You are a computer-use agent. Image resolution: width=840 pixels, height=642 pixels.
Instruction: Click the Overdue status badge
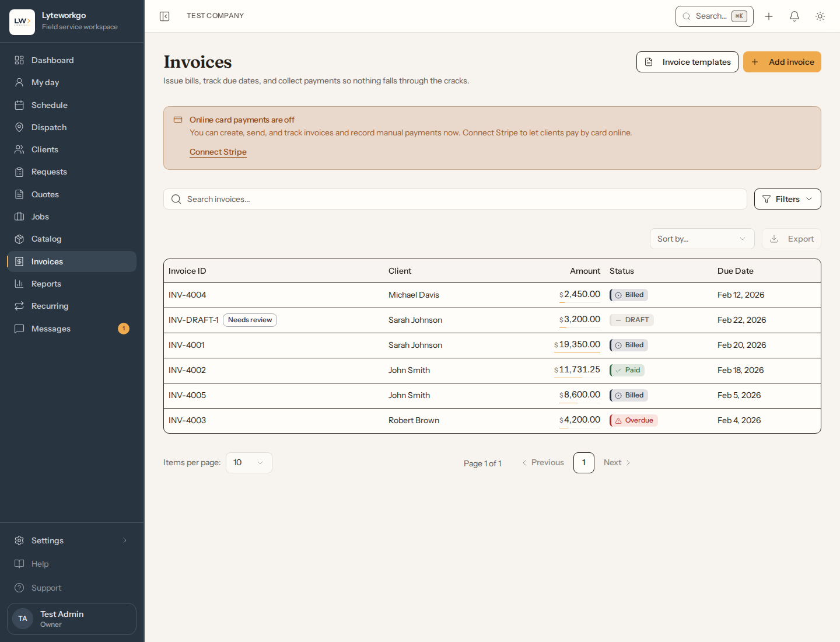coord(633,420)
